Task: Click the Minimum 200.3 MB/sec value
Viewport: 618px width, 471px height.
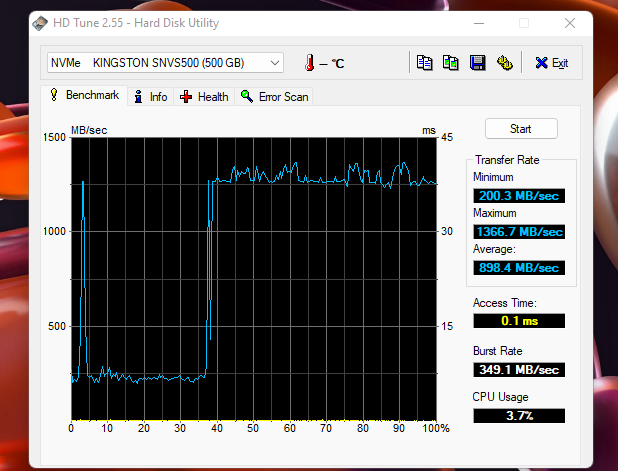Action: 519,195
